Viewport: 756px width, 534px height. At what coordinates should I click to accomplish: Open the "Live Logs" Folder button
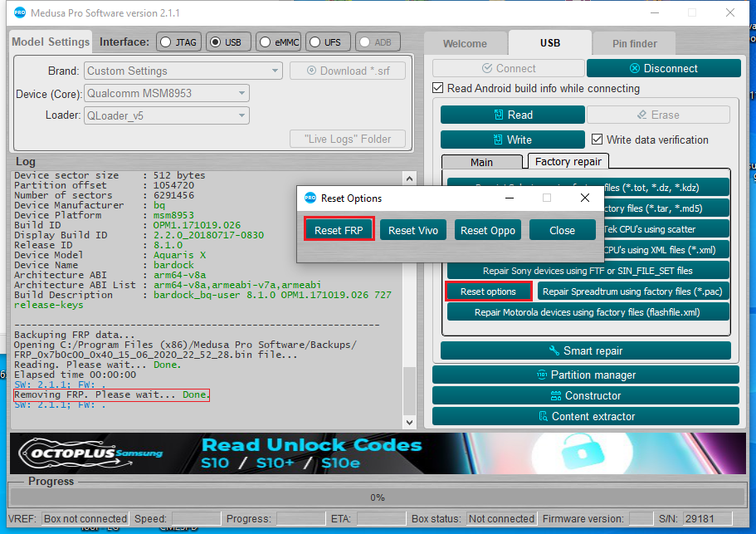[x=348, y=139]
